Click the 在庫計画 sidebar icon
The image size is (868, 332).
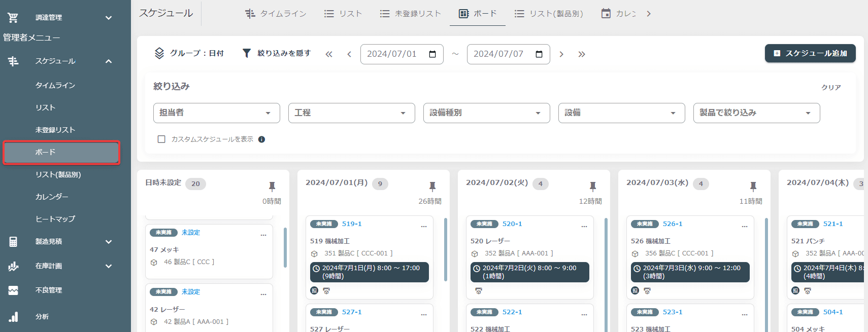(13, 266)
